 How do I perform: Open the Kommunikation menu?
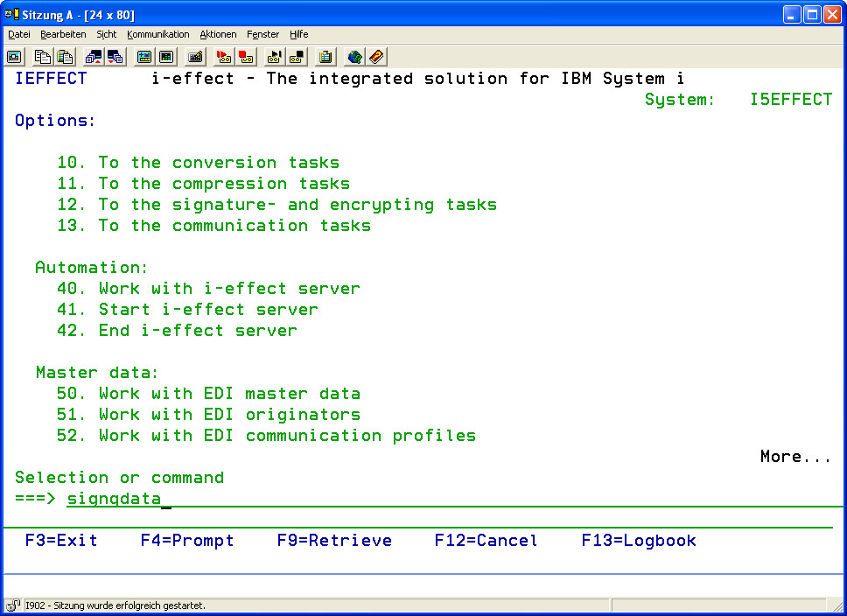point(157,34)
